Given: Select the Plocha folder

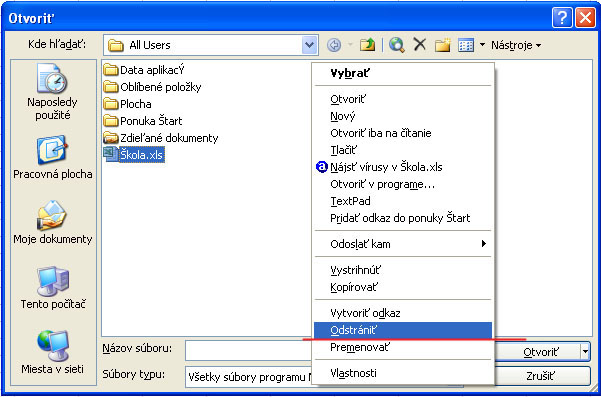Looking at the screenshot, I should pos(128,104).
